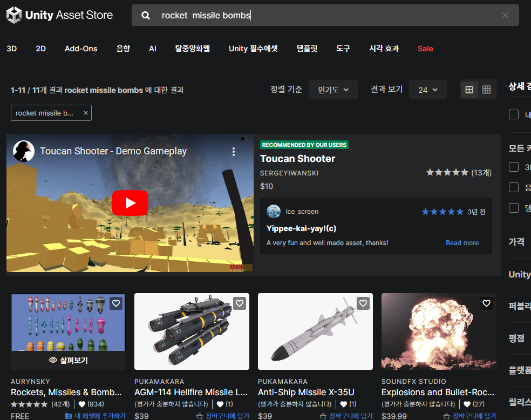Open the 2D category menu
The width and height of the screenshot is (531, 420).
pos(40,49)
